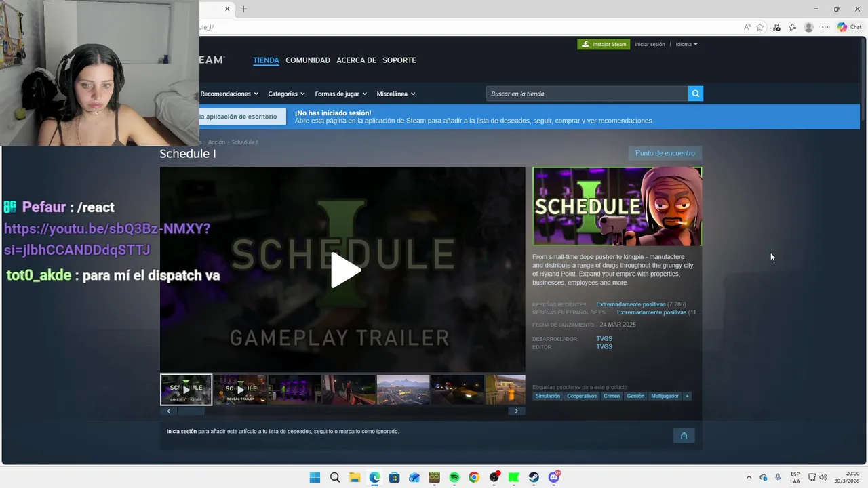Click the thumbnail strip slider handle
868x488 pixels.
click(191, 411)
